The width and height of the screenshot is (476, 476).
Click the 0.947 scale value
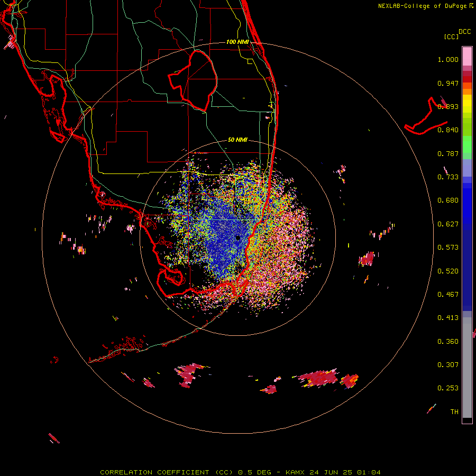pos(448,83)
